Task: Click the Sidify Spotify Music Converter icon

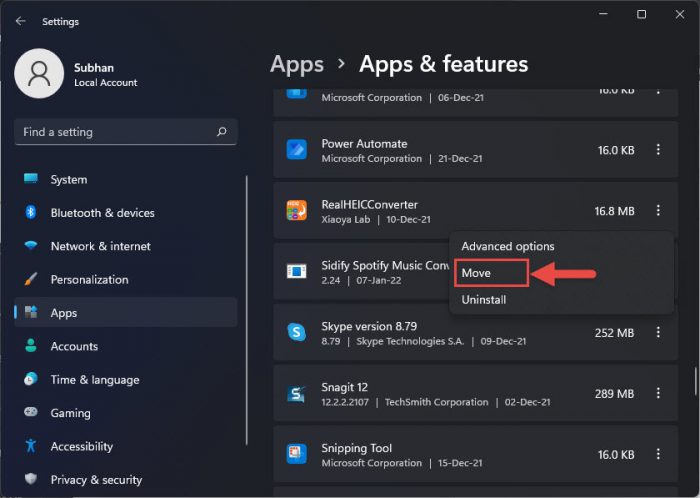Action: pyautogui.click(x=296, y=271)
